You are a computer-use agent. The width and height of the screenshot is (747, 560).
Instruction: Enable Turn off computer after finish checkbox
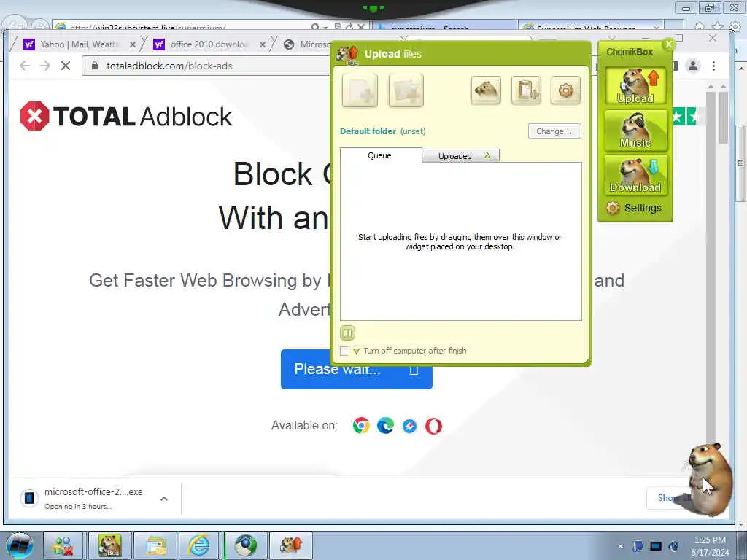tap(344, 351)
